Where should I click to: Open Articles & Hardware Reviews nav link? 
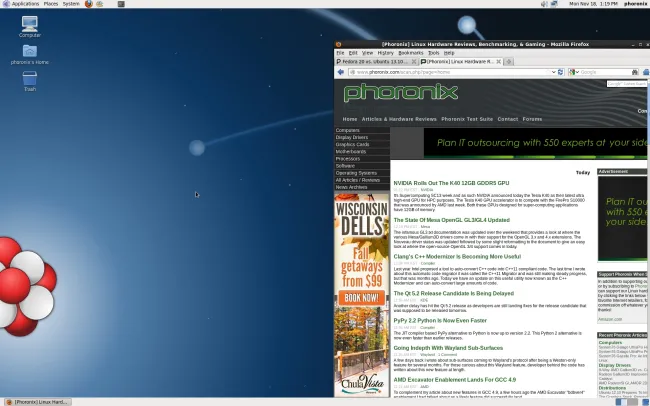(x=399, y=119)
